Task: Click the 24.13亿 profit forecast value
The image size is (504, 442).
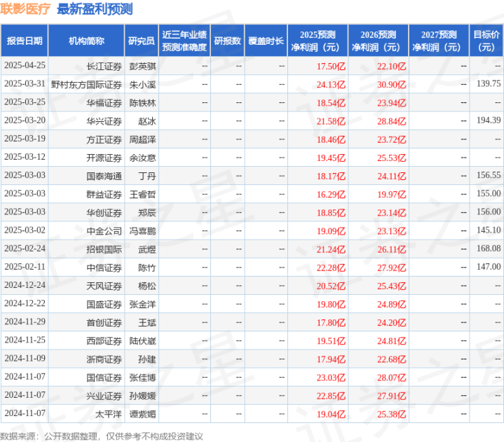Action: [331, 85]
